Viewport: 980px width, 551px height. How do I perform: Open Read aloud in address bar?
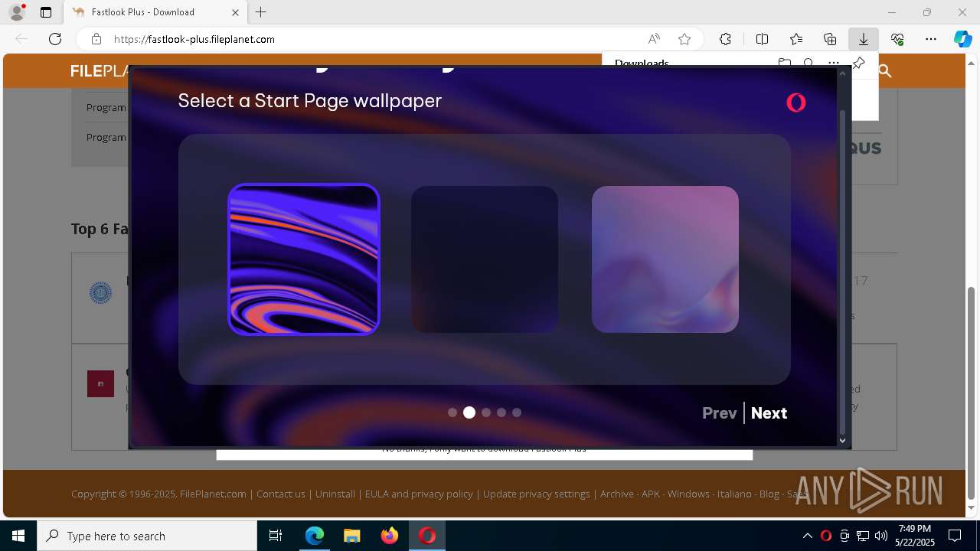(x=654, y=39)
